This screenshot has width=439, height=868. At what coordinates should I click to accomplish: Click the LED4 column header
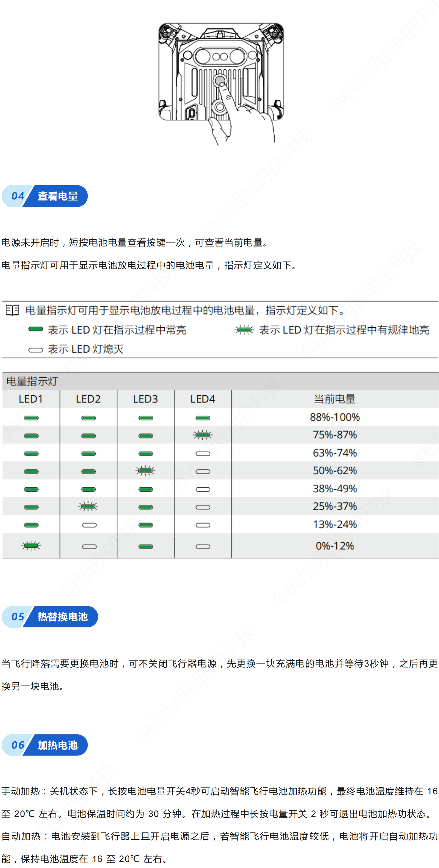tap(203, 399)
